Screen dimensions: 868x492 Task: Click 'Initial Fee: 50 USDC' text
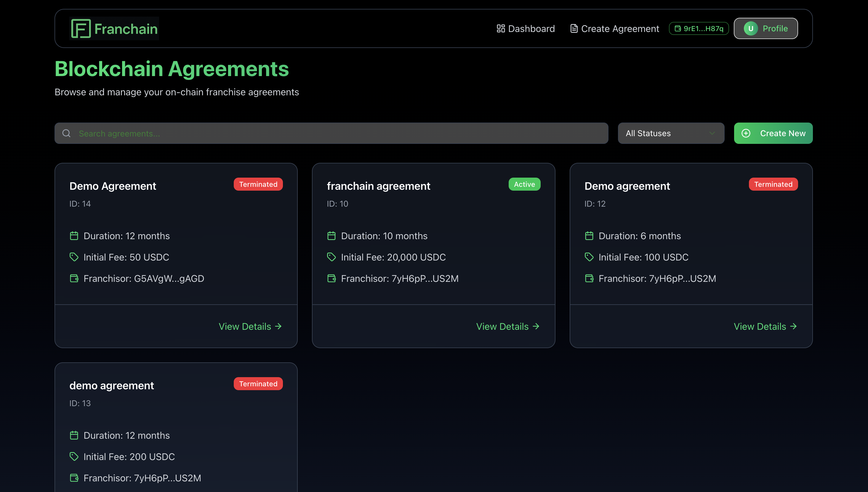coord(126,257)
